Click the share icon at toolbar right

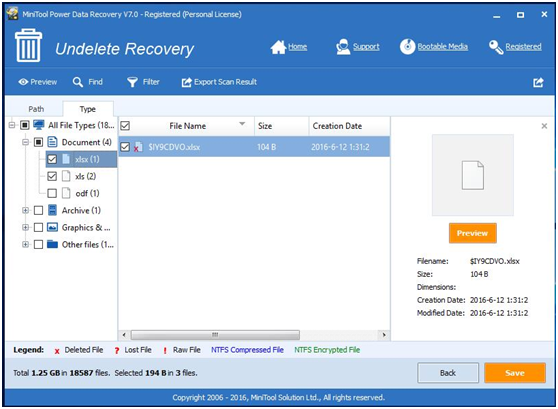point(538,82)
